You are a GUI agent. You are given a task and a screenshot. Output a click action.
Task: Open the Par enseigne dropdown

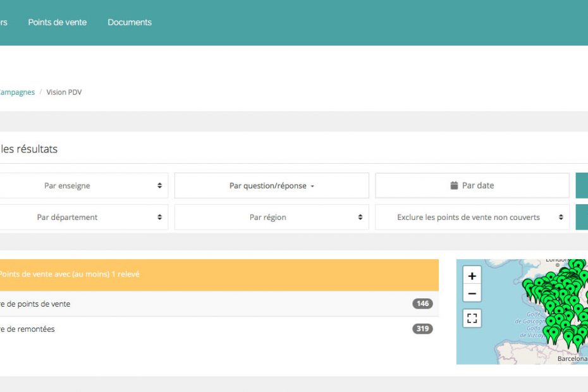click(x=82, y=186)
